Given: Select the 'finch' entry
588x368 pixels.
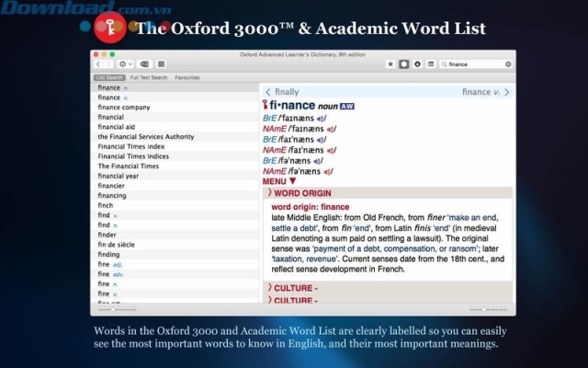Looking at the screenshot, I should point(175,205).
